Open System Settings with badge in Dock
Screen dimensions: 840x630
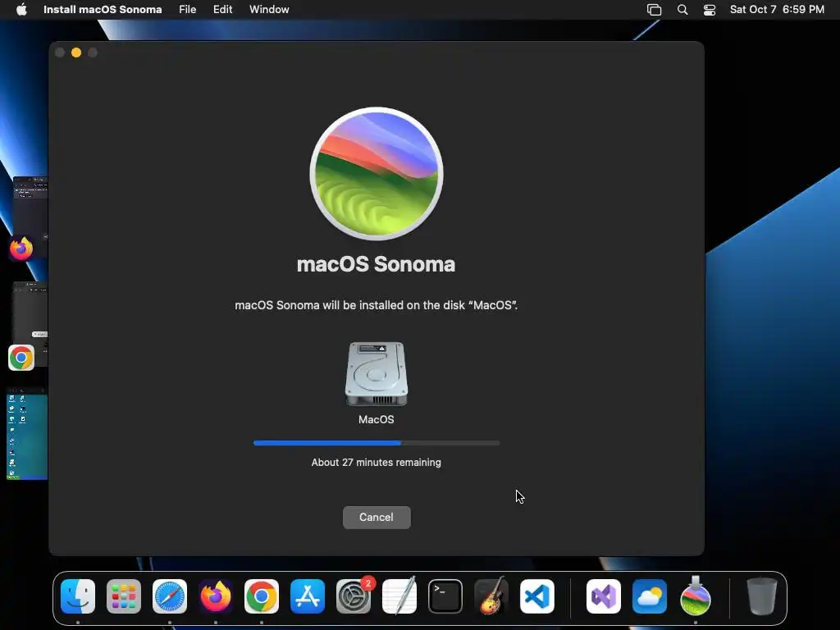(x=354, y=596)
